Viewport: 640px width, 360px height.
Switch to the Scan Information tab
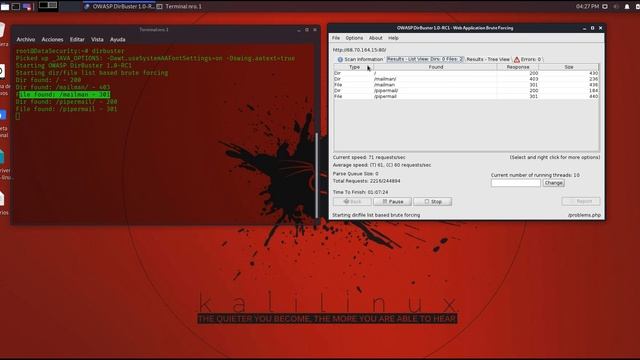click(360, 59)
